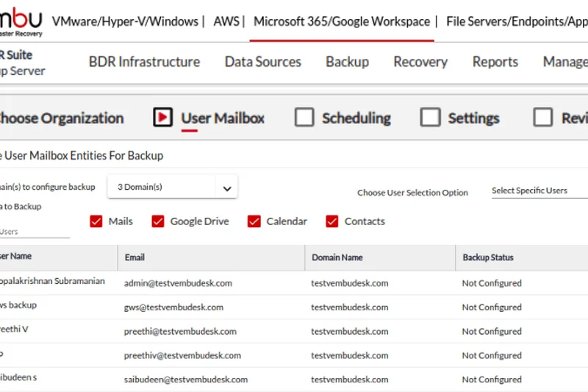Image resolution: width=588 pixels, height=392 pixels.
Task: Open the Backup menu
Action: pyautogui.click(x=347, y=62)
